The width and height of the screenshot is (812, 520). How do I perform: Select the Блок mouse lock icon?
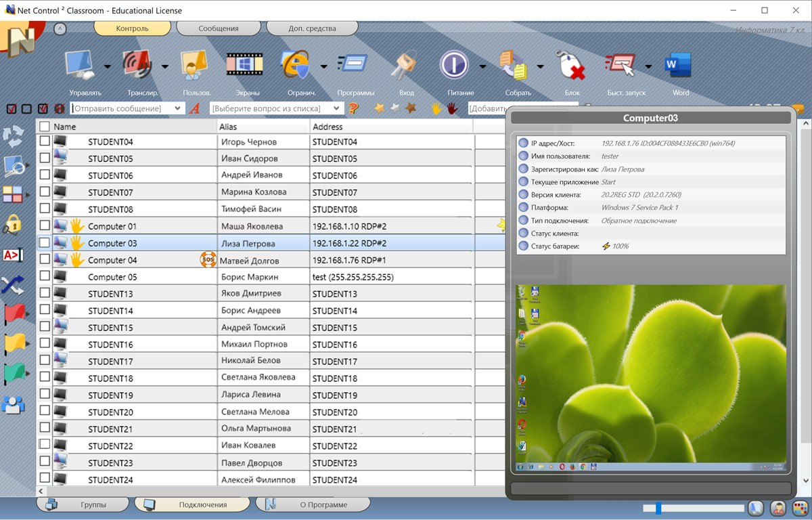[x=570, y=66]
